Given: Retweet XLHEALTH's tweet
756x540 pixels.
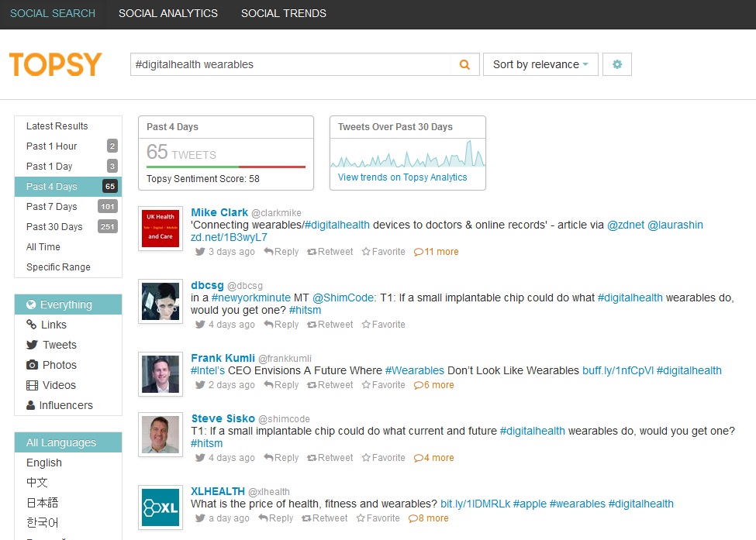Looking at the screenshot, I should (x=324, y=518).
